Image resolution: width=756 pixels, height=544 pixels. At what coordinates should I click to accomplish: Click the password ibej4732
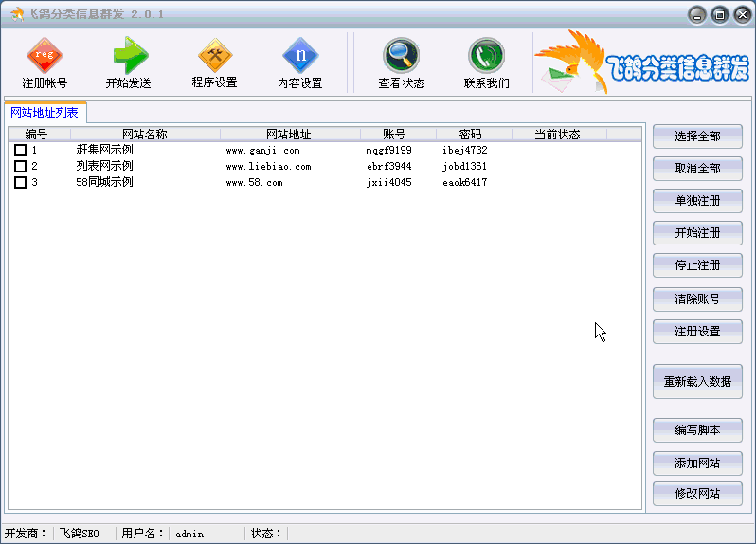[465, 151]
